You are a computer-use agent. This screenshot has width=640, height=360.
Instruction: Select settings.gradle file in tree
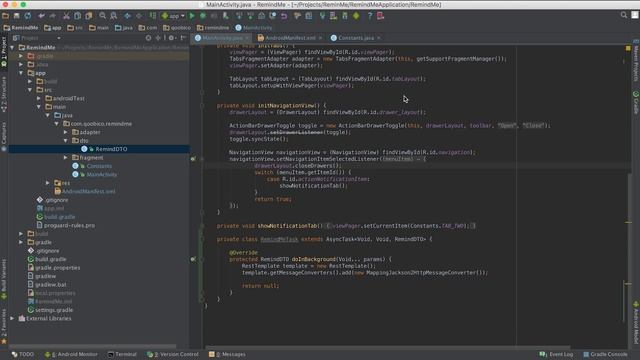point(54,310)
